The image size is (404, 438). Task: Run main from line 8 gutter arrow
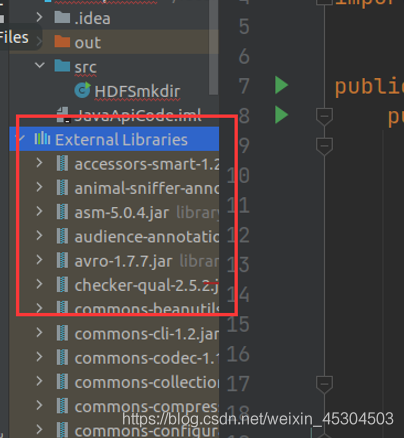(x=281, y=115)
